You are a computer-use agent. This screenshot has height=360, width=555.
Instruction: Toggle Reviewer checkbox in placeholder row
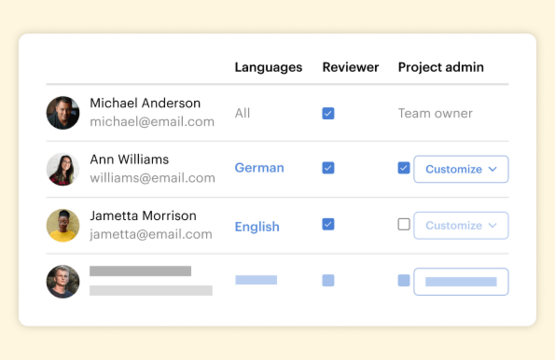click(x=328, y=280)
